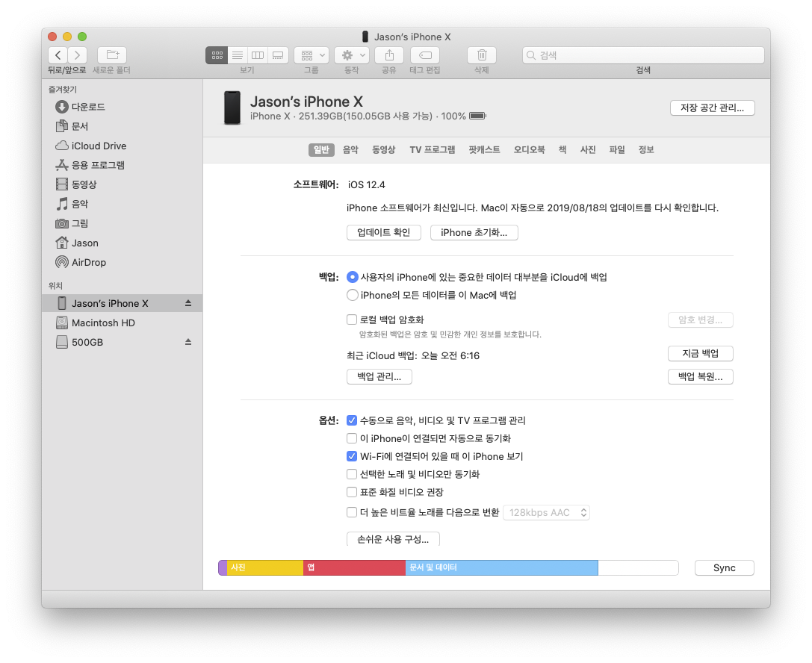Go back with the left chevron button
The height and width of the screenshot is (663, 812).
click(x=58, y=55)
